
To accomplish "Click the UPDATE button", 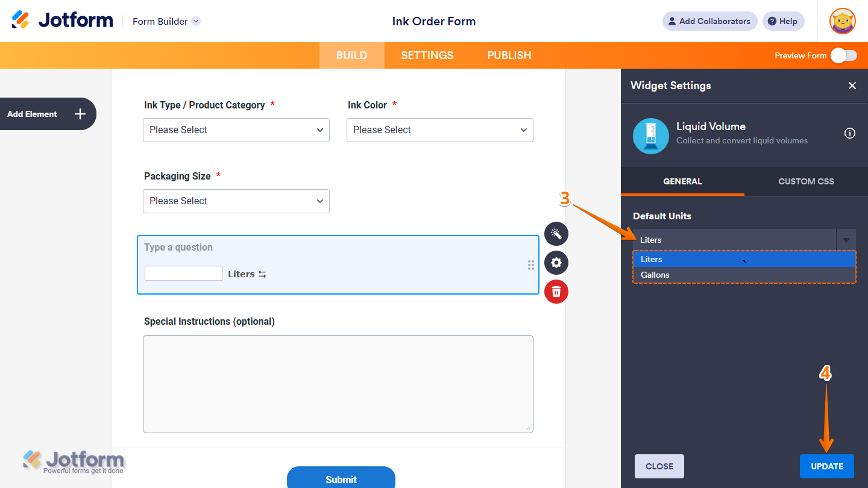I will [x=826, y=466].
